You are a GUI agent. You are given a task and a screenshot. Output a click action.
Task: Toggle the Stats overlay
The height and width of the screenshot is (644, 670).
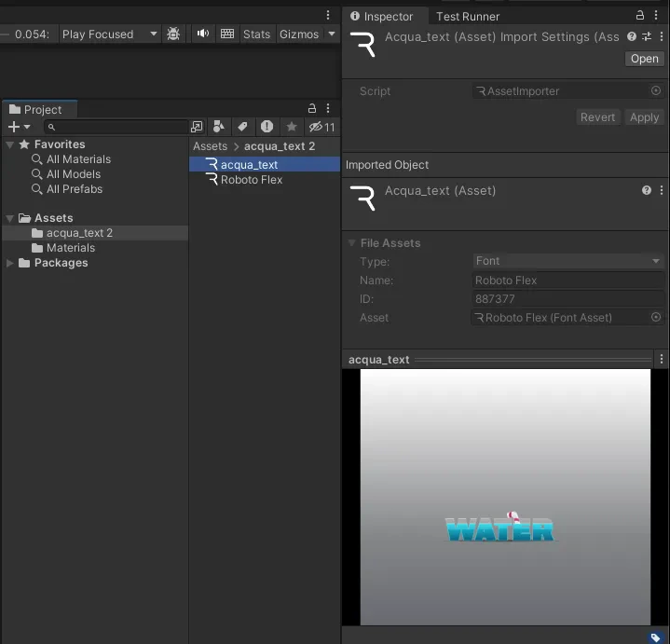(x=256, y=34)
